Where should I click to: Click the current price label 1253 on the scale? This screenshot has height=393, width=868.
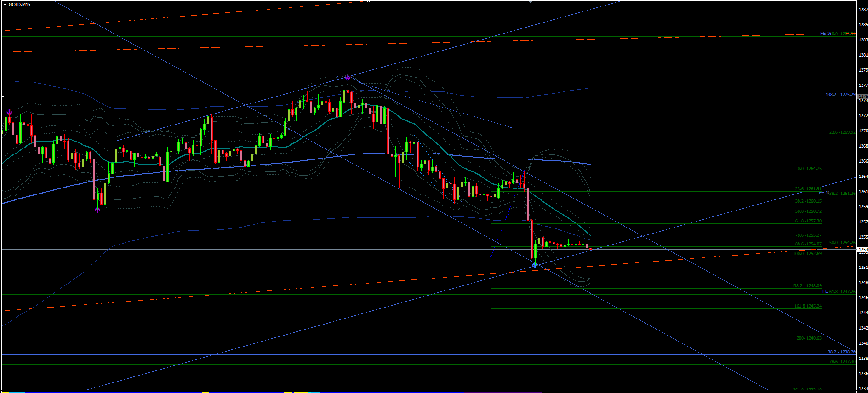coord(862,250)
